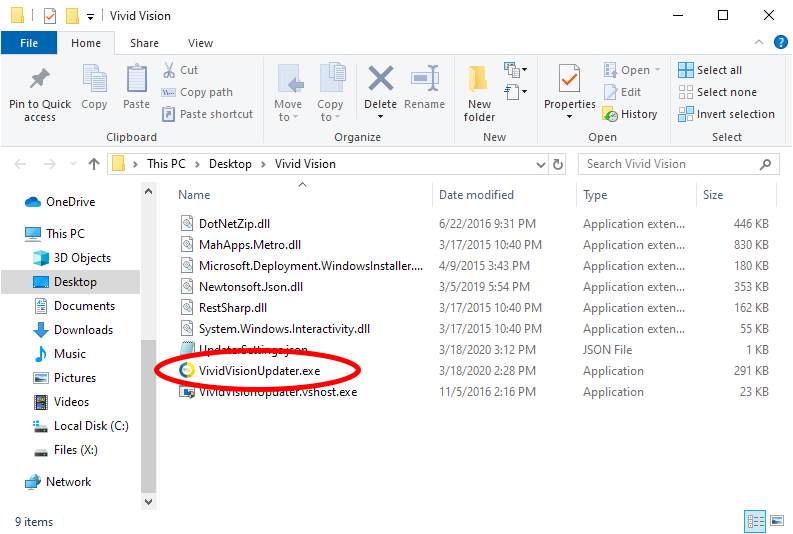This screenshot has width=793, height=534.
Task: Click the Move to ribbon button
Action: pos(289,93)
